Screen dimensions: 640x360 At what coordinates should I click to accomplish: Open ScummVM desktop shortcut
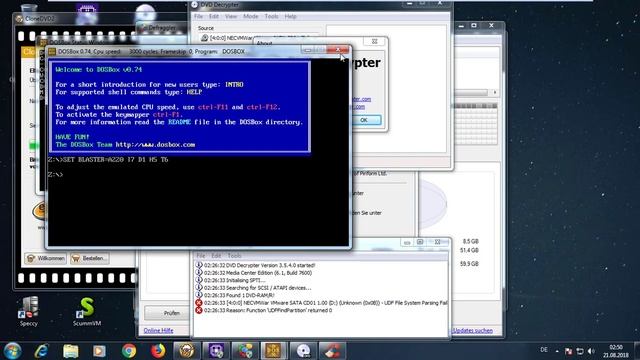(87, 311)
